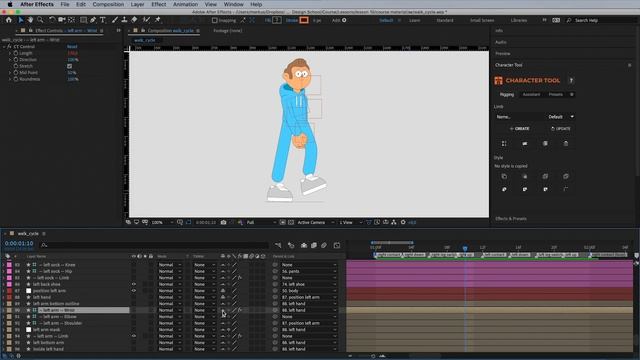Toggle the Stretch checkbox
This screenshot has width=640, height=360.
click(x=69, y=66)
